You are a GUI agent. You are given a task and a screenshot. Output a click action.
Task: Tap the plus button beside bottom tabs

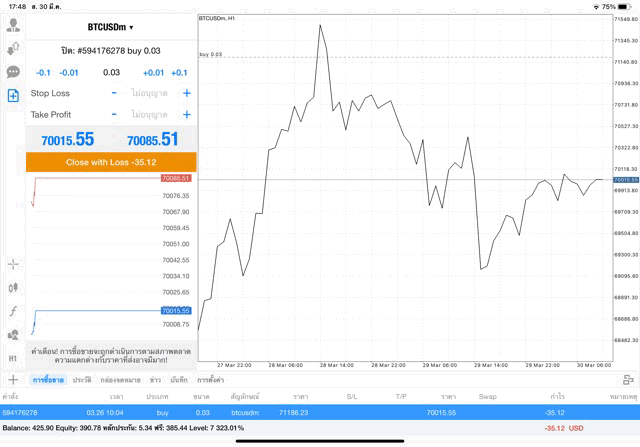[13, 380]
